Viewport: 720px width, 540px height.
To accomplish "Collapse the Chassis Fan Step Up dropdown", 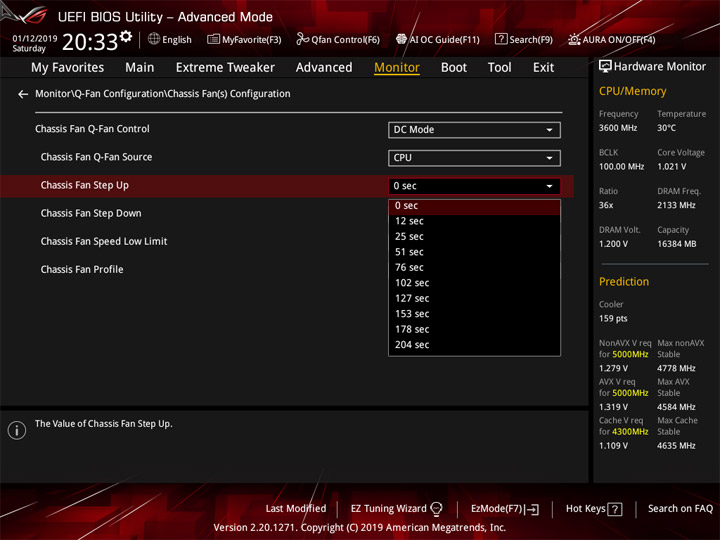I will coord(474,186).
